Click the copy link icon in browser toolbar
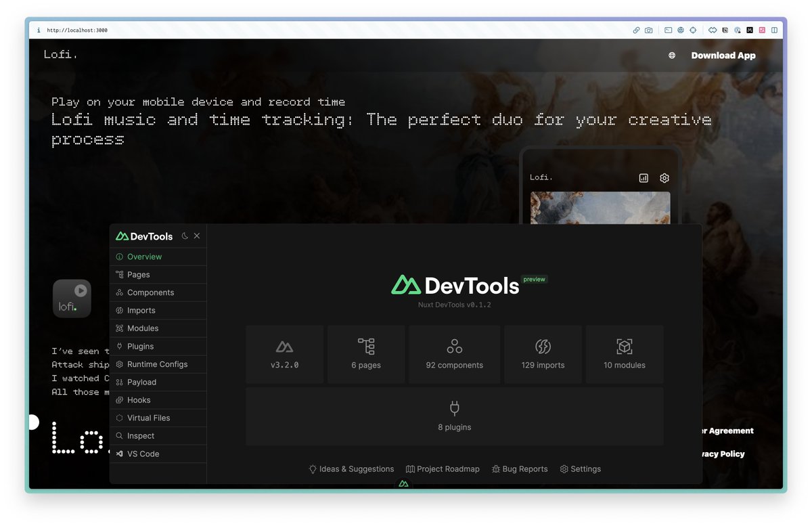 636,30
